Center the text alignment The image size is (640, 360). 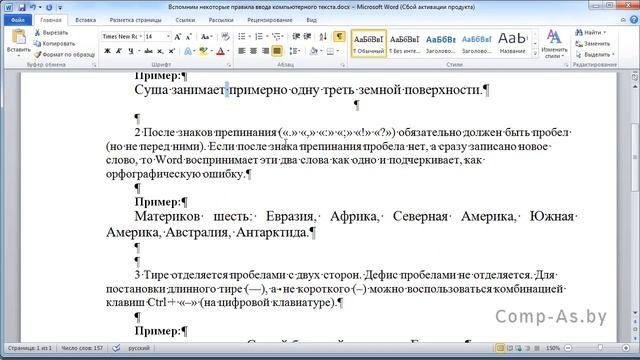click(x=253, y=51)
